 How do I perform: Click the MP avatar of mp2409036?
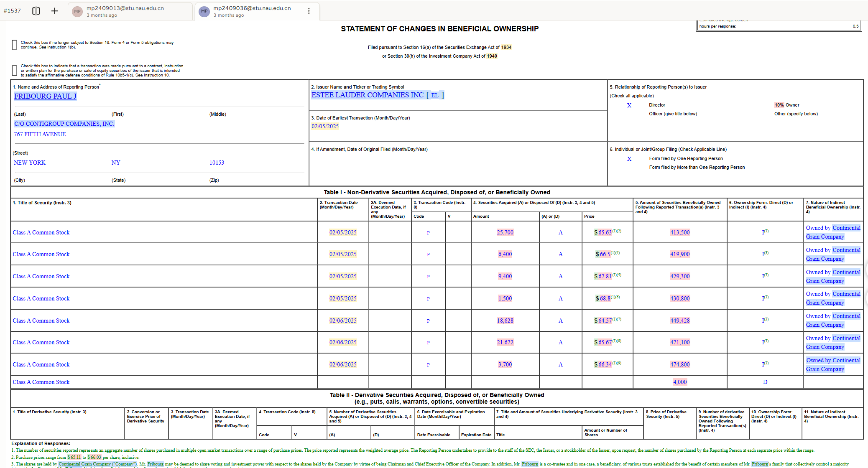pos(204,11)
